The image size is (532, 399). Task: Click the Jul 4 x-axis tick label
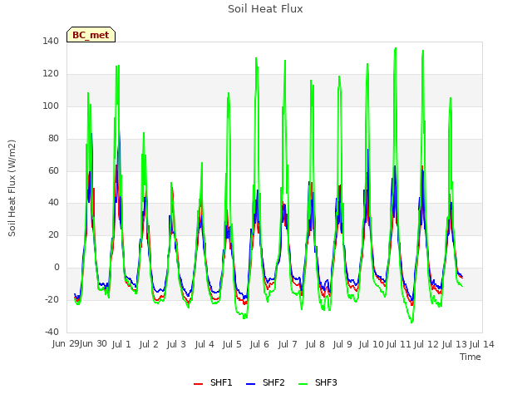pos(204,344)
